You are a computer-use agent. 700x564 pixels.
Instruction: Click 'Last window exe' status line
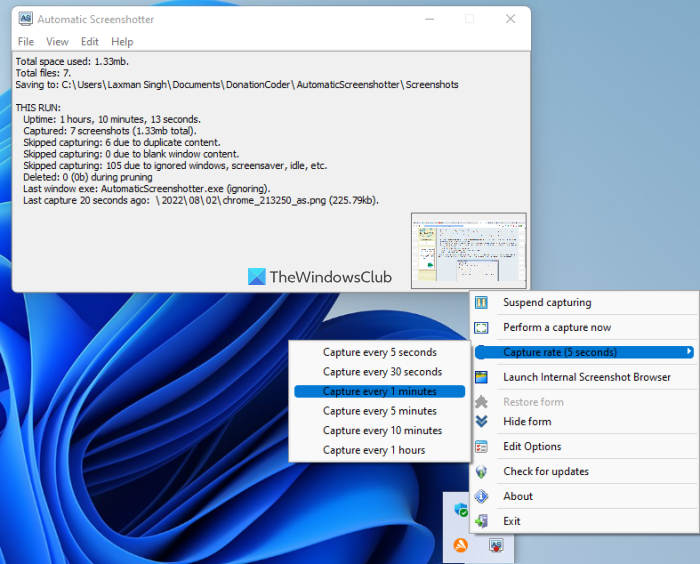click(x=147, y=189)
